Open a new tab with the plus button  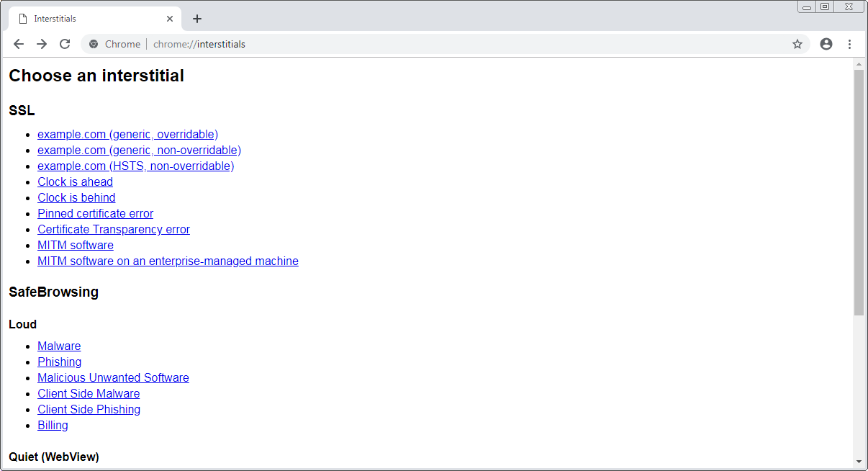click(x=197, y=19)
